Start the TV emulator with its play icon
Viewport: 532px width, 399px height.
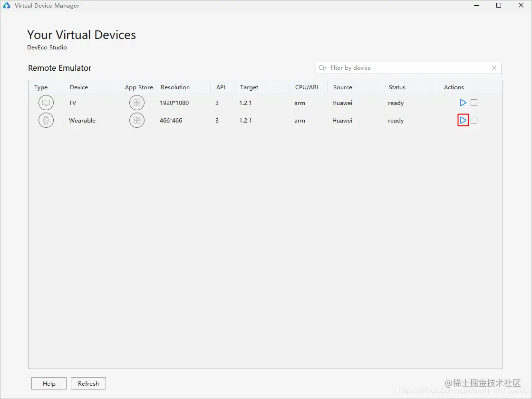[463, 103]
